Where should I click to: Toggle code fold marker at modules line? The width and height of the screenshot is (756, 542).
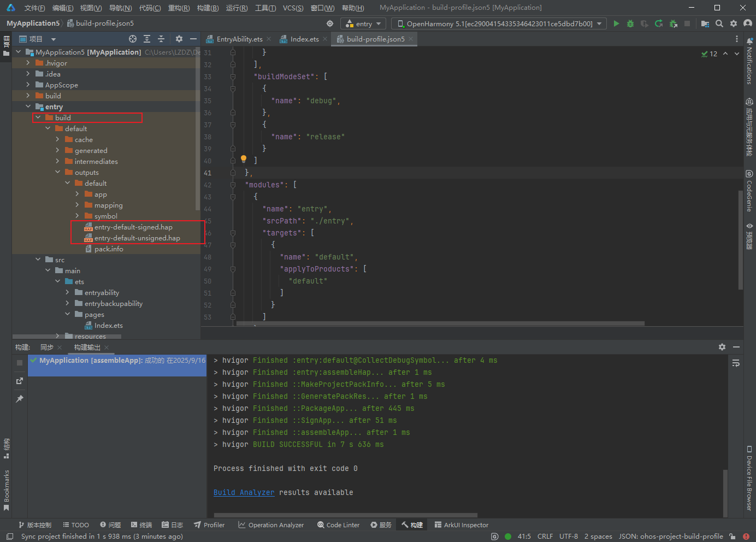(x=233, y=185)
